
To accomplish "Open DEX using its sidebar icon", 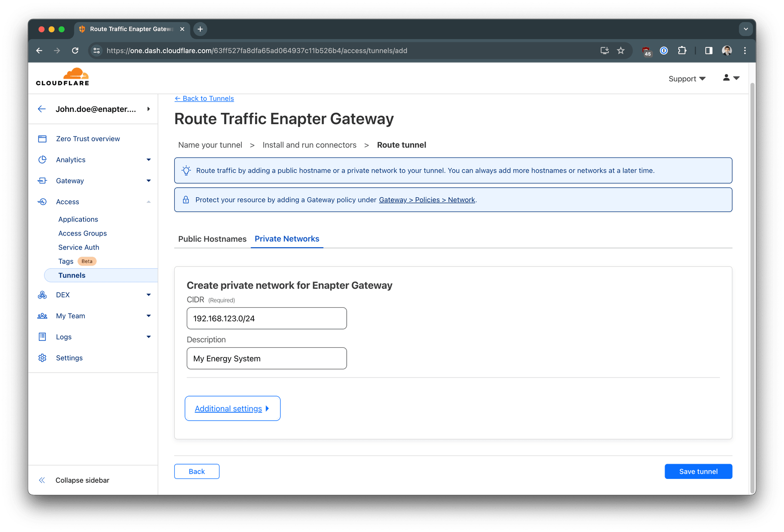I will [x=42, y=295].
